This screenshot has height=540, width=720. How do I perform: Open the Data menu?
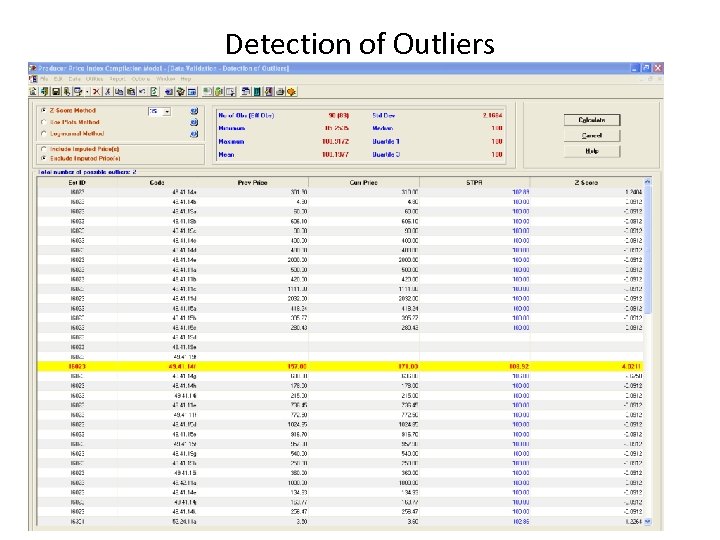[74, 79]
